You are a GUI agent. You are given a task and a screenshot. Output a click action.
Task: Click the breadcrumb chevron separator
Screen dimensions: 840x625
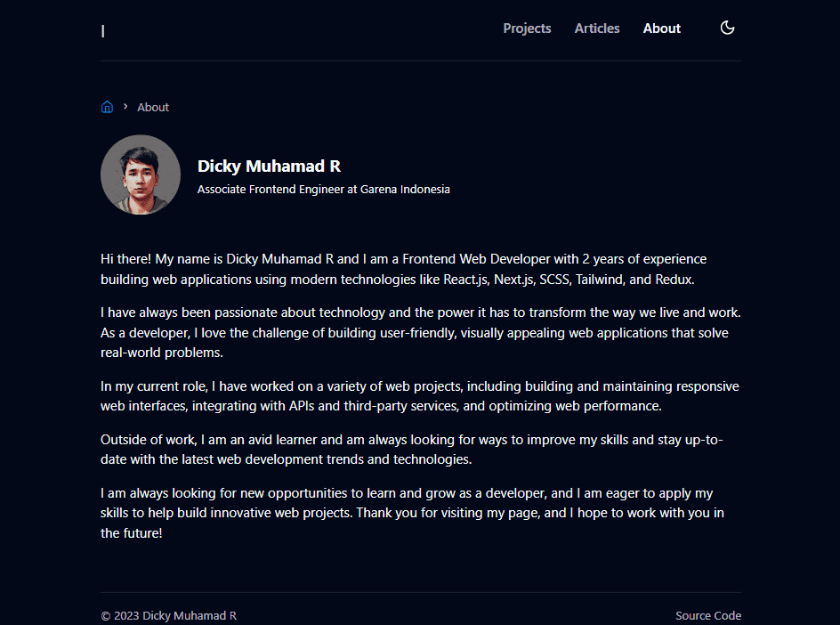click(125, 107)
